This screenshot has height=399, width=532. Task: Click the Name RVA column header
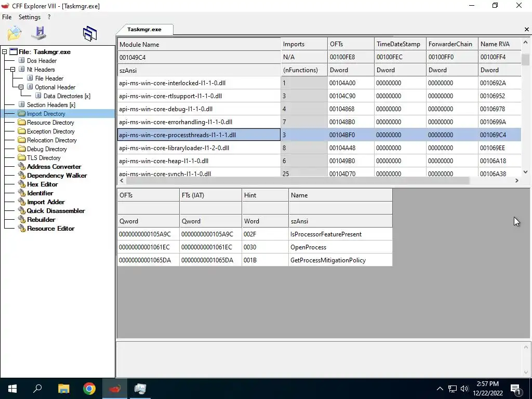point(499,45)
